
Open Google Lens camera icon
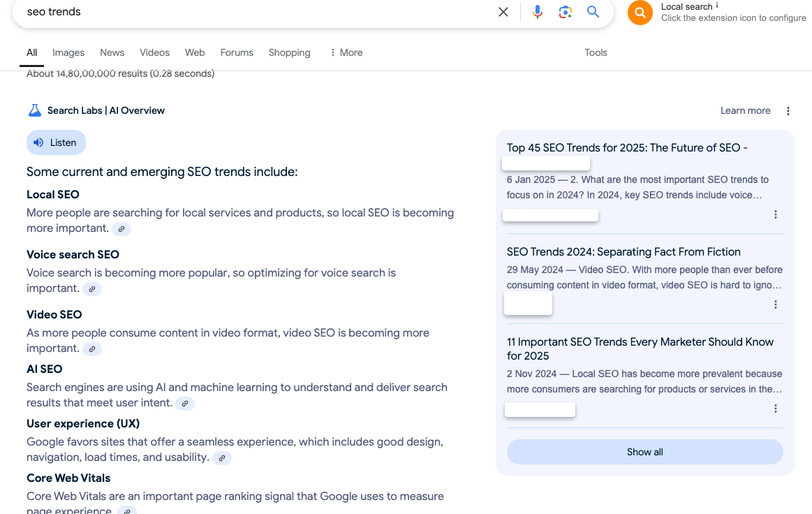pos(565,12)
